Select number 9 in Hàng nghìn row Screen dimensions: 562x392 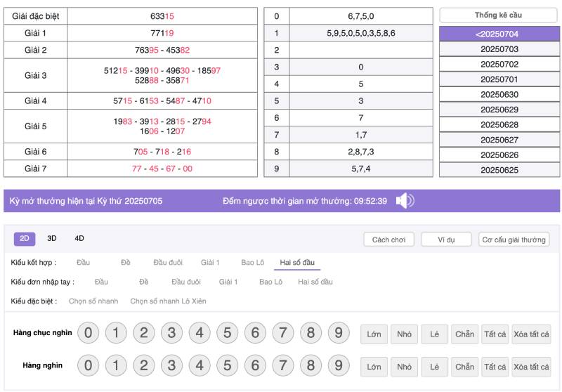point(339,366)
